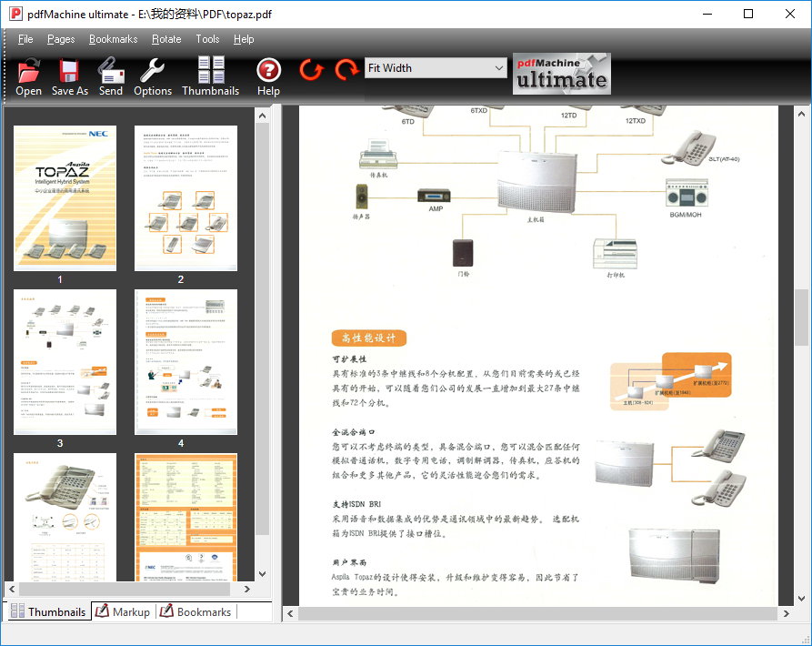Click the Save As floppy disk icon
The height and width of the screenshot is (646, 812).
[69, 76]
